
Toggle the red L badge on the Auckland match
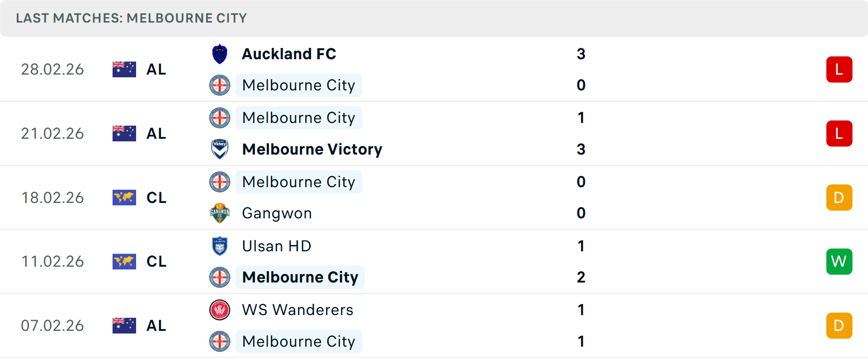tap(840, 69)
